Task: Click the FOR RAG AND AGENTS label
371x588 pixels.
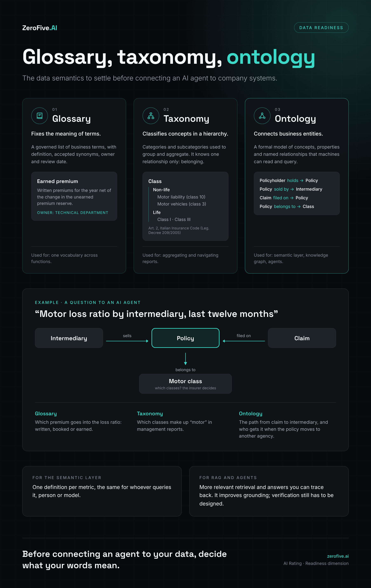Action: point(228,478)
